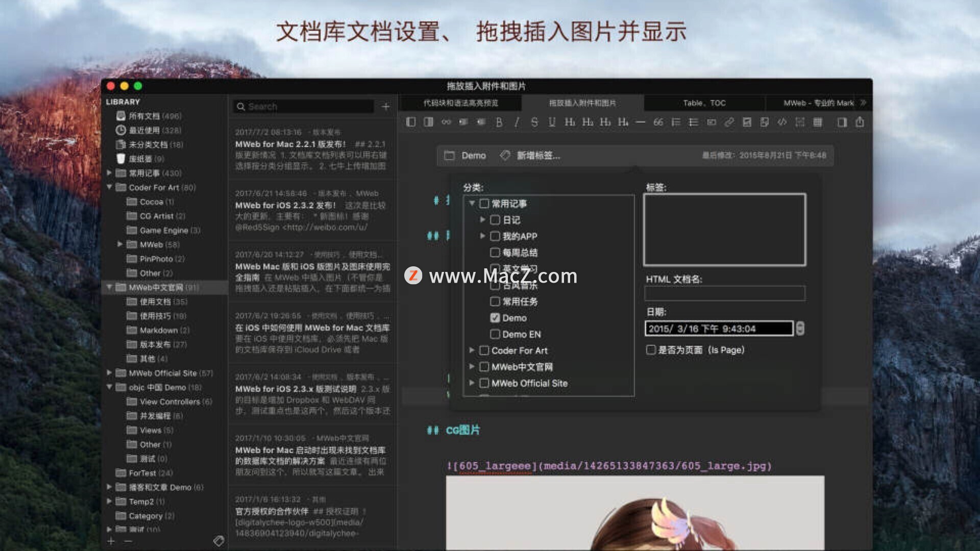Insert table grid icon
This screenshot has height=551, width=980.
818,122
